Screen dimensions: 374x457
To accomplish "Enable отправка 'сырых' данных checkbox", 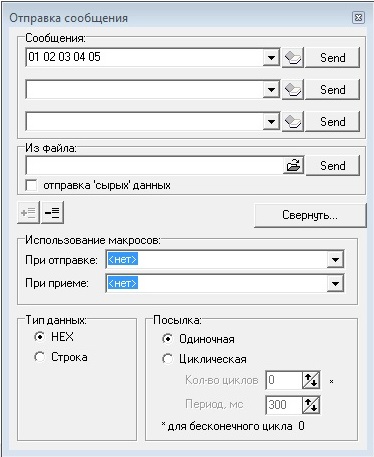I will 31,185.
